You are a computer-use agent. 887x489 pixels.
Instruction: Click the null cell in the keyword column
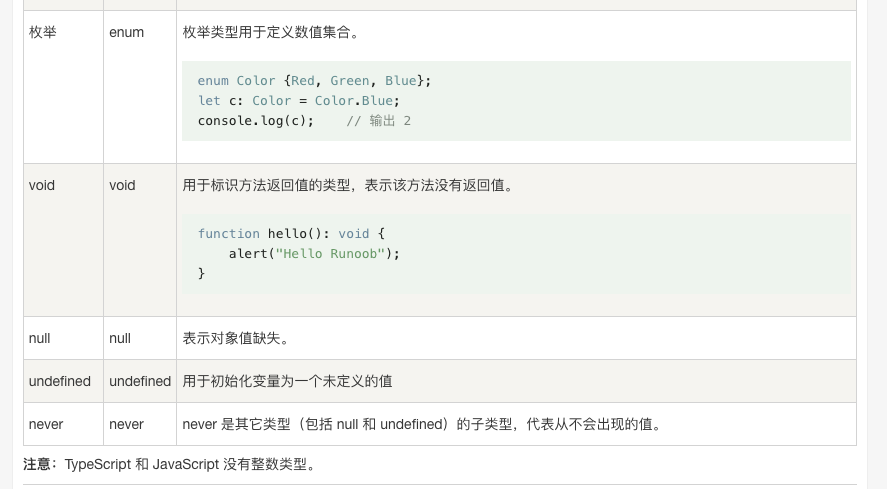120,338
